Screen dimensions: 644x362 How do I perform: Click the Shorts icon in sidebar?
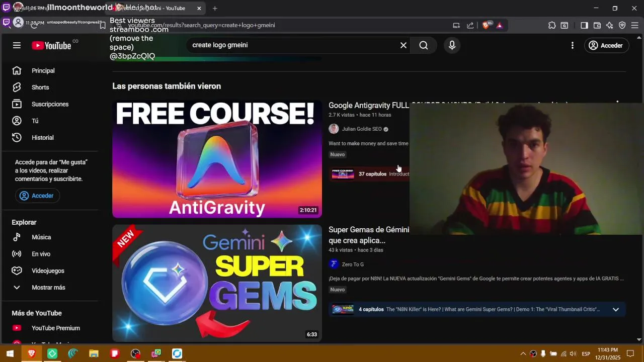[x=17, y=87]
